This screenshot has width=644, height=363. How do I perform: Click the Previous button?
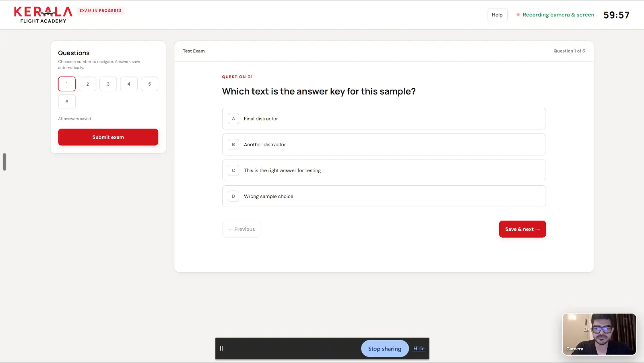(x=242, y=229)
